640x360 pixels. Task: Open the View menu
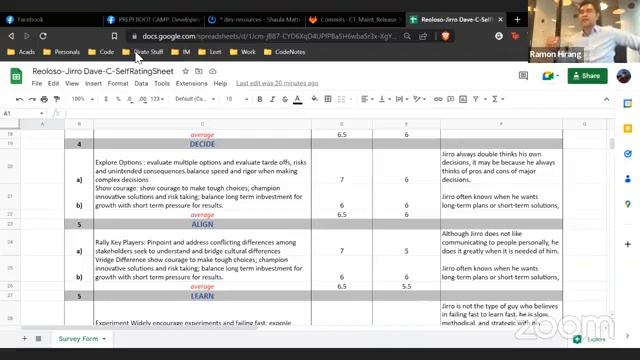(x=72, y=83)
